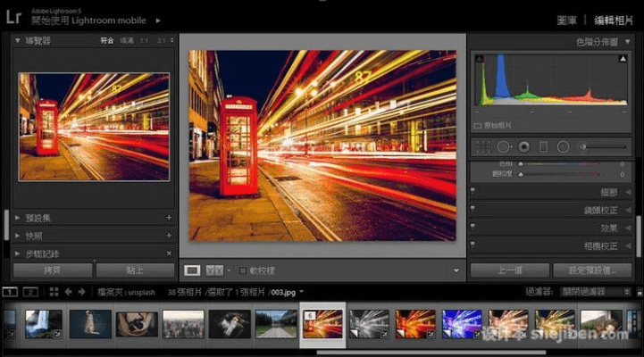The width and height of the screenshot is (644, 357).
Task: Open navigator zoom level dropdown arrows
Action: coord(171,41)
